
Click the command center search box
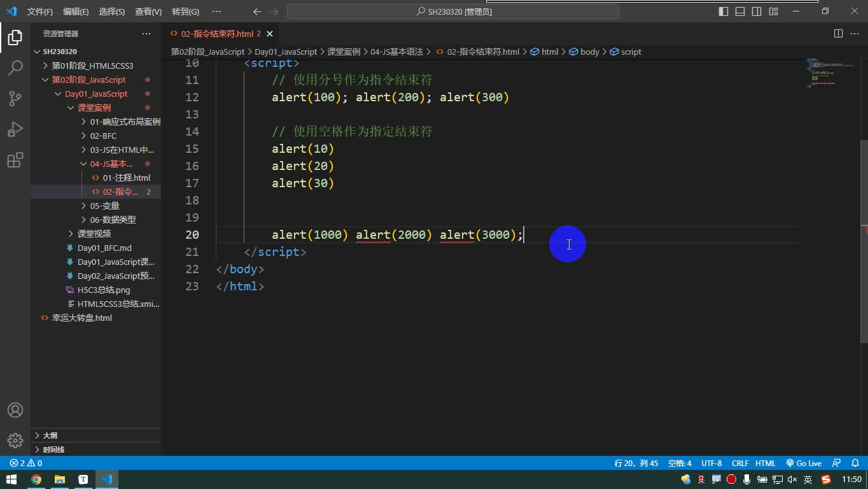click(453, 11)
